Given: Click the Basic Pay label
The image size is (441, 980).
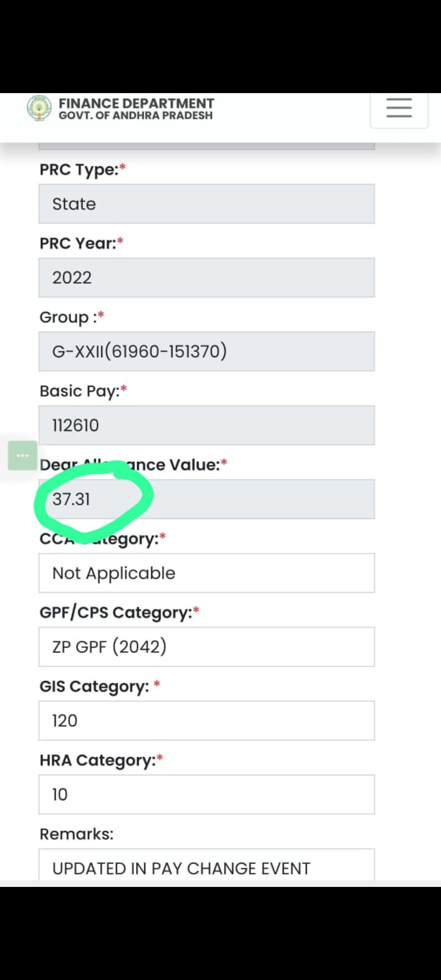Looking at the screenshot, I should [80, 391].
